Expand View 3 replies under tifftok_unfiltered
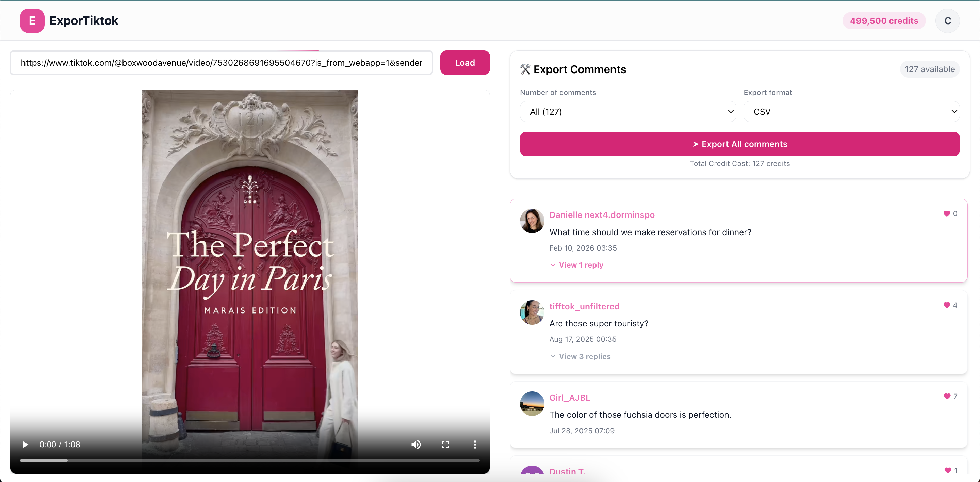The image size is (980, 482). 584,356
